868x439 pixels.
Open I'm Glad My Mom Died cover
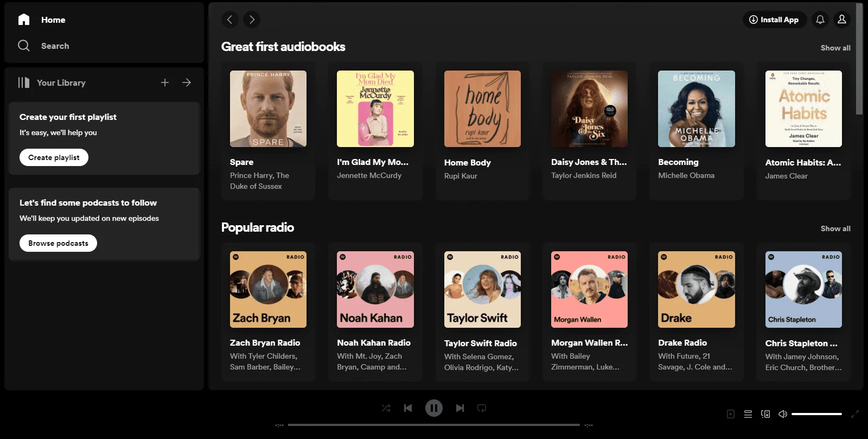pos(375,109)
